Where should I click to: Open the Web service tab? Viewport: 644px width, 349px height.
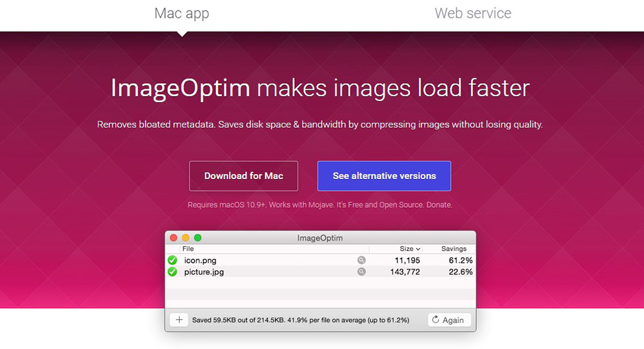tap(473, 14)
